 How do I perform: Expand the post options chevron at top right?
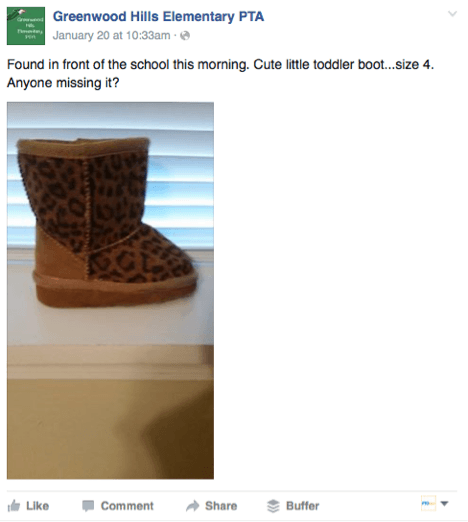click(452, 14)
